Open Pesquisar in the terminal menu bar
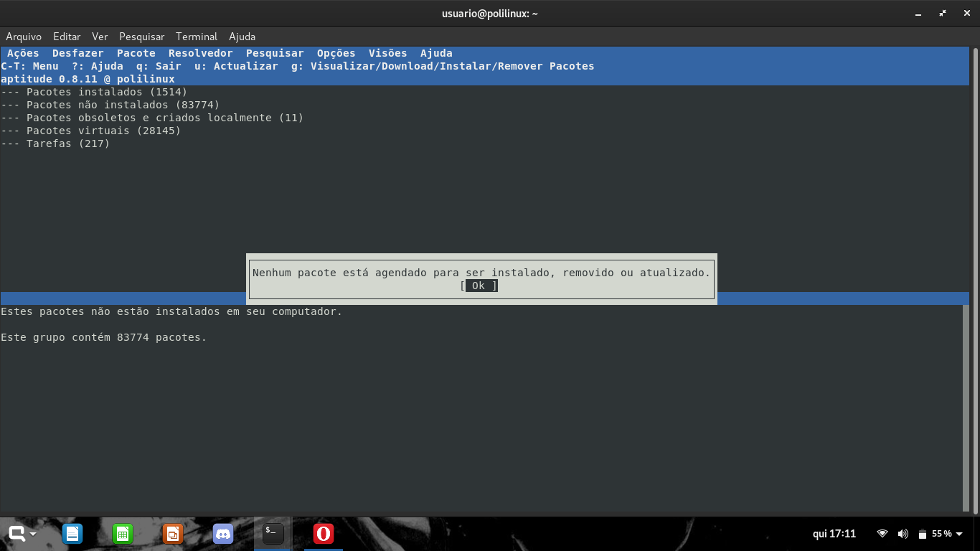Viewport: 980px width, 551px height. (x=142, y=37)
